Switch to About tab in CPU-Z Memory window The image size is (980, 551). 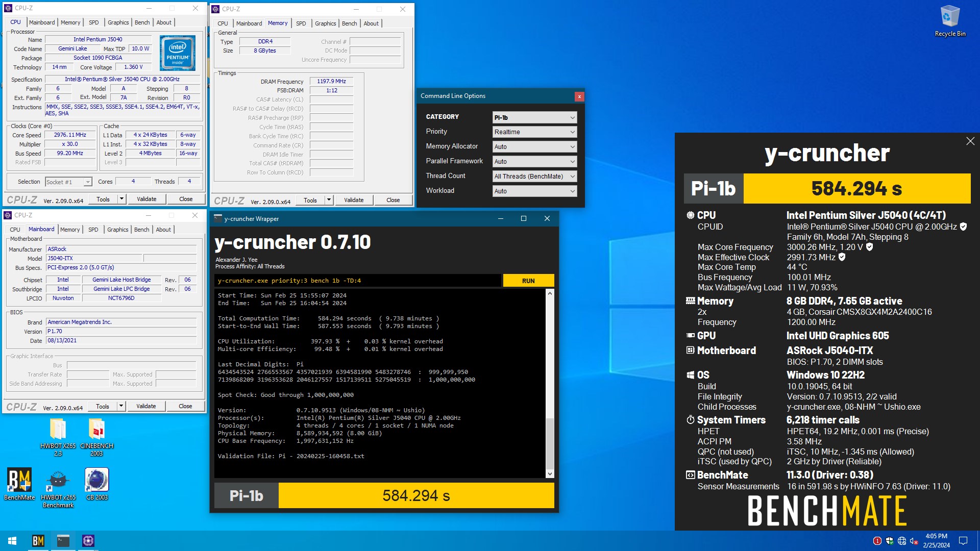(371, 23)
